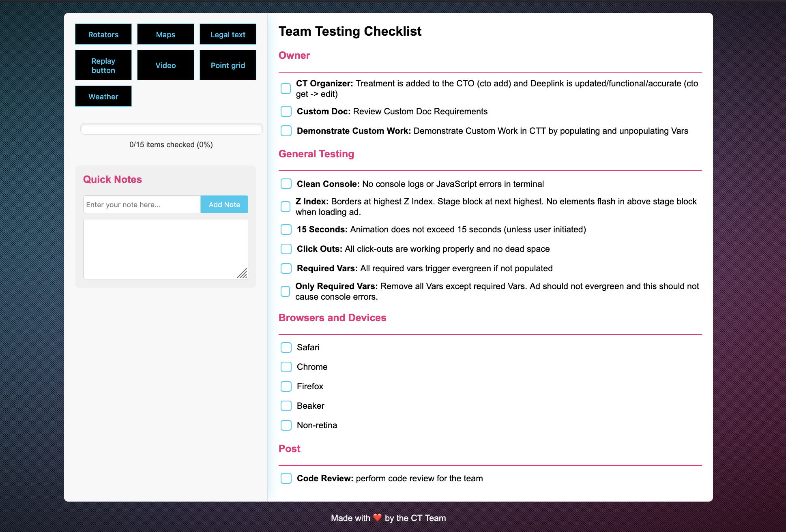Image resolution: width=786 pixels, height=532 pixels.
Task: Toggle the Z Index checkbox
Action: (286, 207)
